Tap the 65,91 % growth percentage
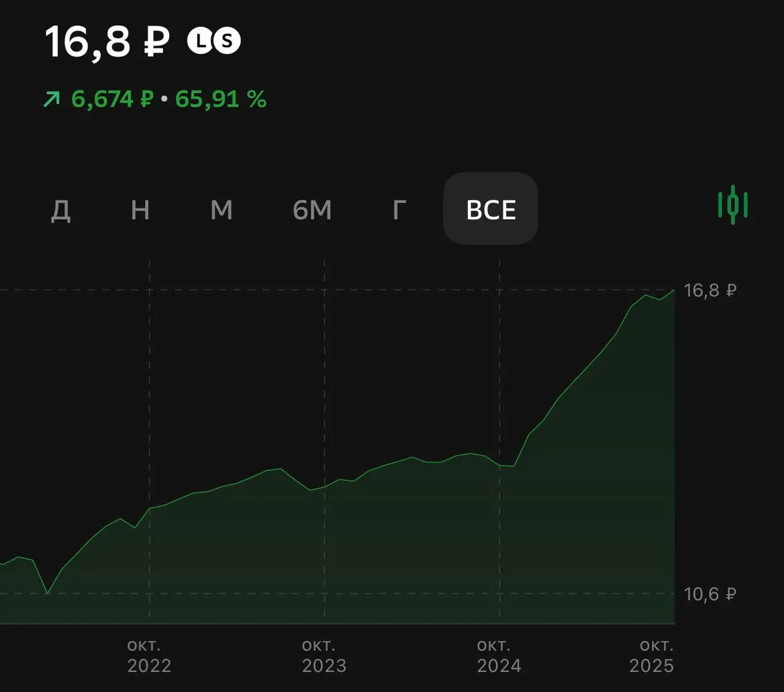Viewport: 784px width, 692px height. 221,99
